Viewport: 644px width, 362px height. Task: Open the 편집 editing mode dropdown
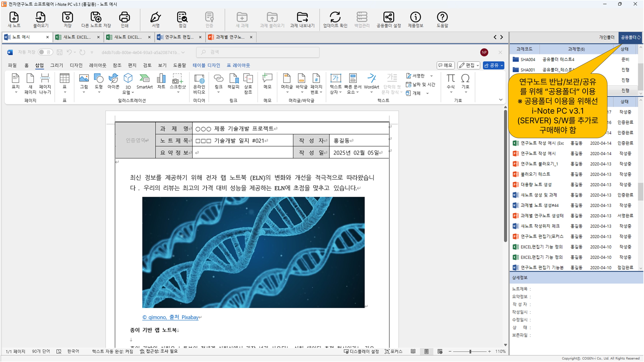click(x=469, y=65)
